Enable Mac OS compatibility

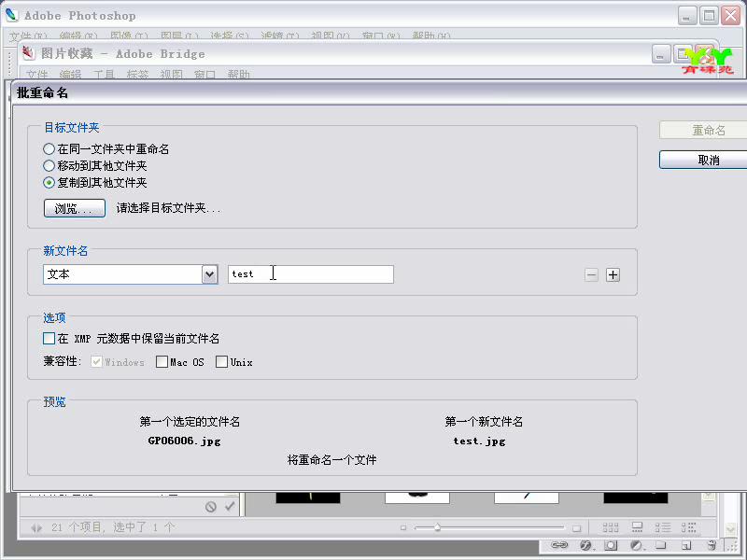[x=162, y=362]
